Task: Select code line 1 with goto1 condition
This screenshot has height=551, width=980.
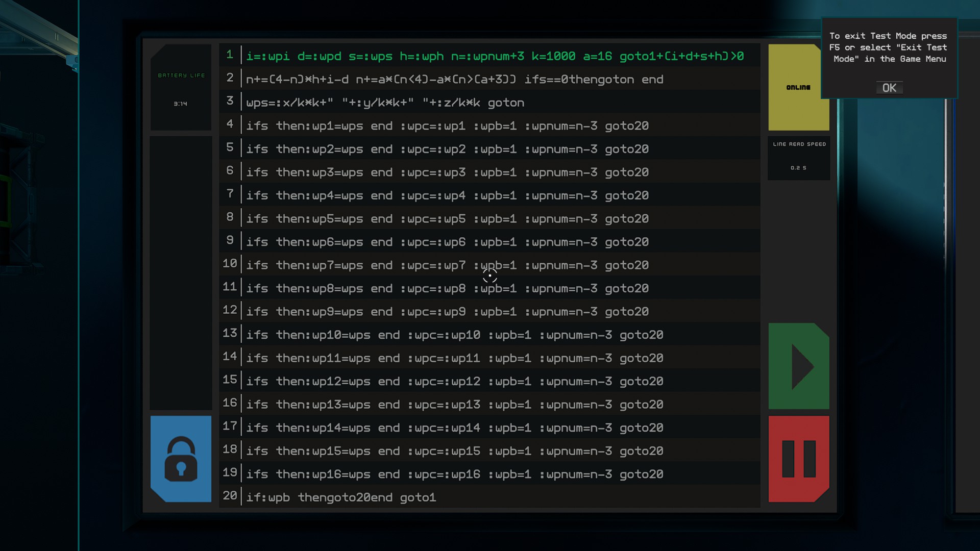Action: [x=494, y=56]
